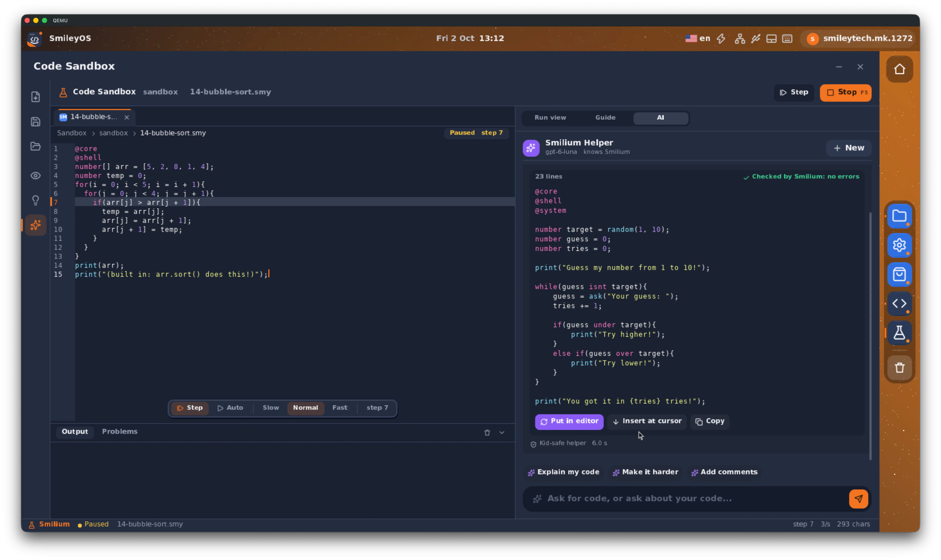
Task: Click the lightbulb hints icon in sidebar
Action: (x=35, y=200)
